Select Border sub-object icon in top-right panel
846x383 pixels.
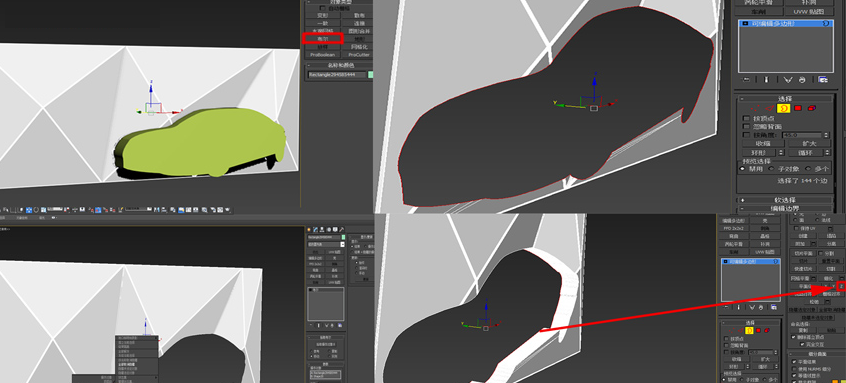784,108
